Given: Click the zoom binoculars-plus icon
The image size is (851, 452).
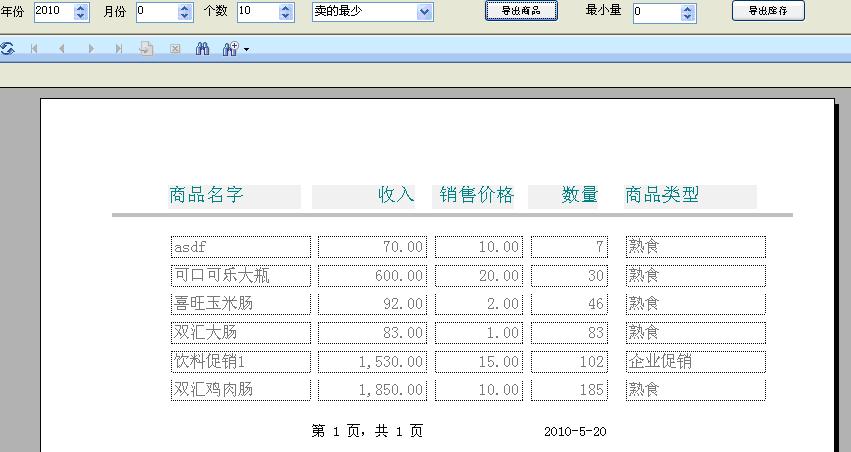Looking at the screenshot, I should point(230,49).
